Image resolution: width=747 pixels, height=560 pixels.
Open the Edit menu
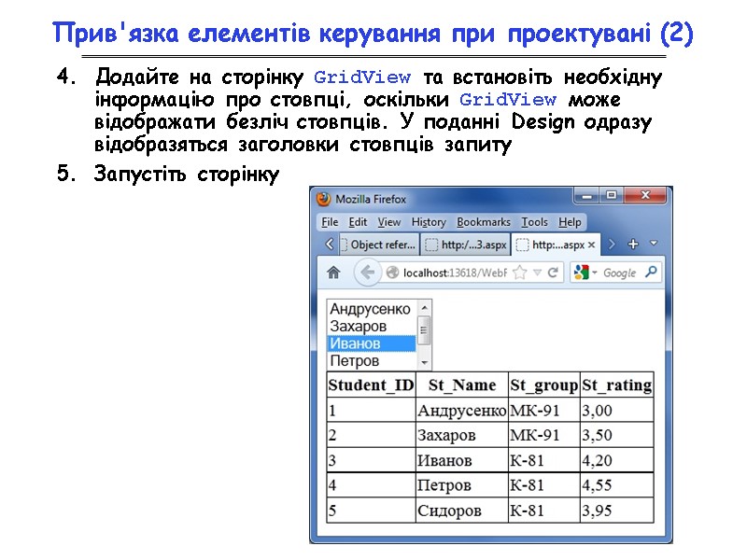(x=358, y=222)
